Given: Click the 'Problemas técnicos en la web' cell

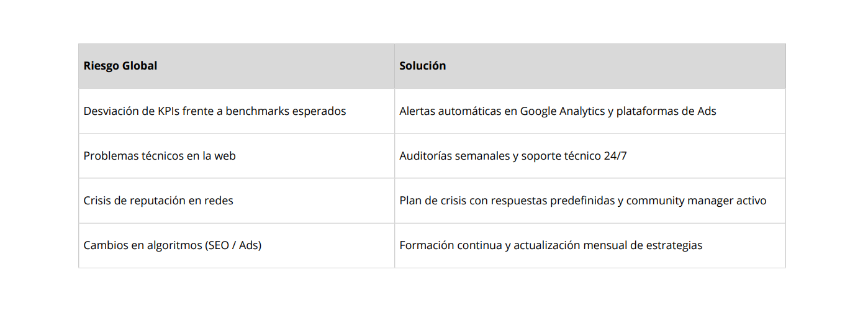Looking at the screenshot, I should [x=160, y=156].
